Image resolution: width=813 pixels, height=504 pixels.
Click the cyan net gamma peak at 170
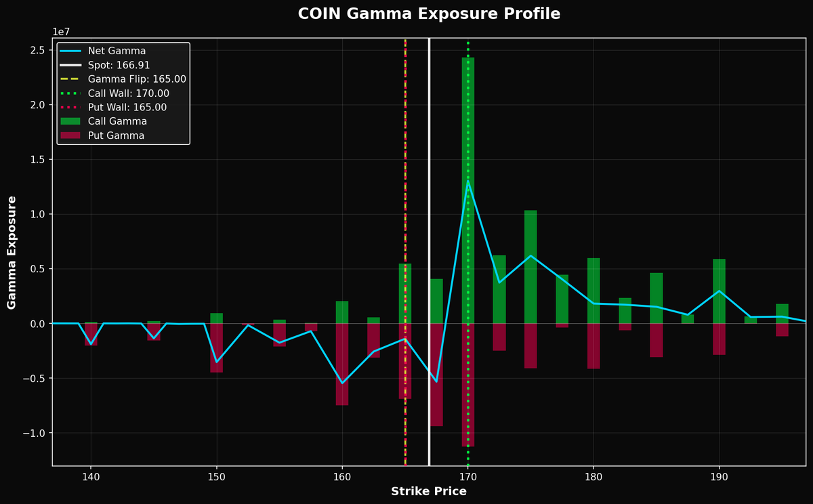point(467,181)
